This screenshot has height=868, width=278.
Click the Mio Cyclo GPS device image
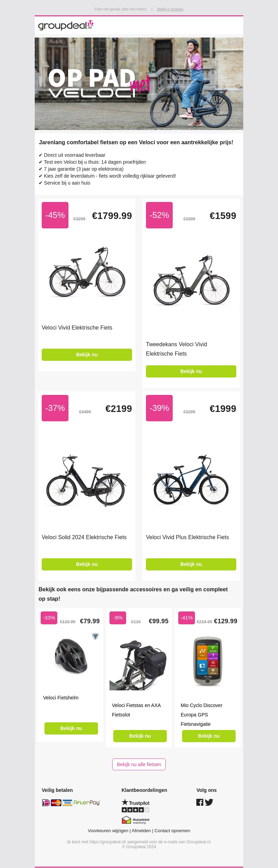(208, 661)
